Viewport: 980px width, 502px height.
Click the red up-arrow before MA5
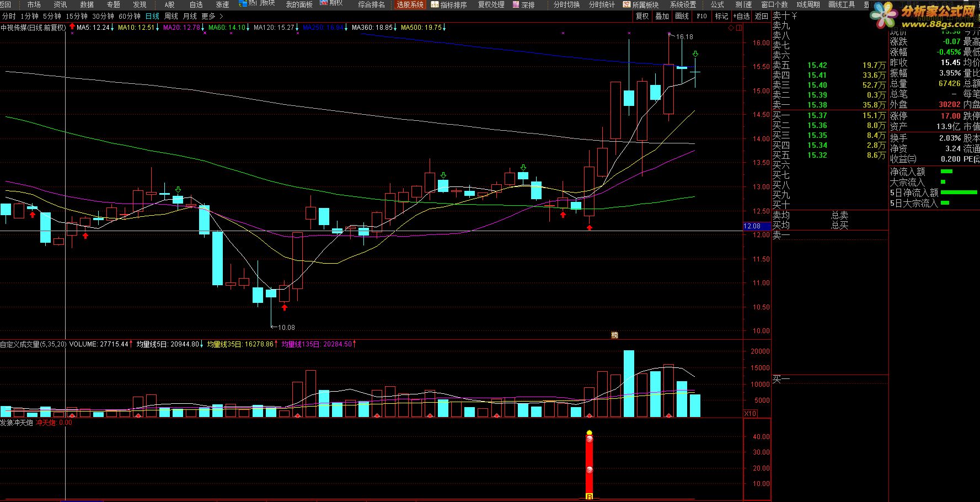[x=72, y=26]
